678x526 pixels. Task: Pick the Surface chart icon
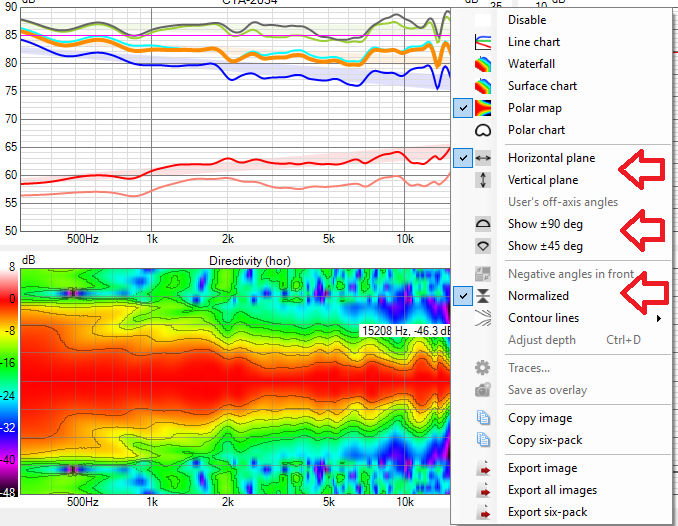click(x=483, y=86)
